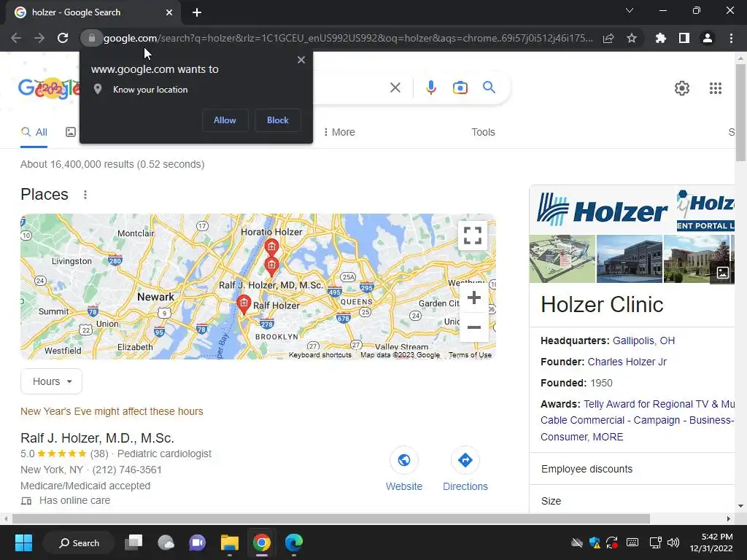Expand the Size section
The height and width of the screenshot is (560, 747).
coord(632,500)
